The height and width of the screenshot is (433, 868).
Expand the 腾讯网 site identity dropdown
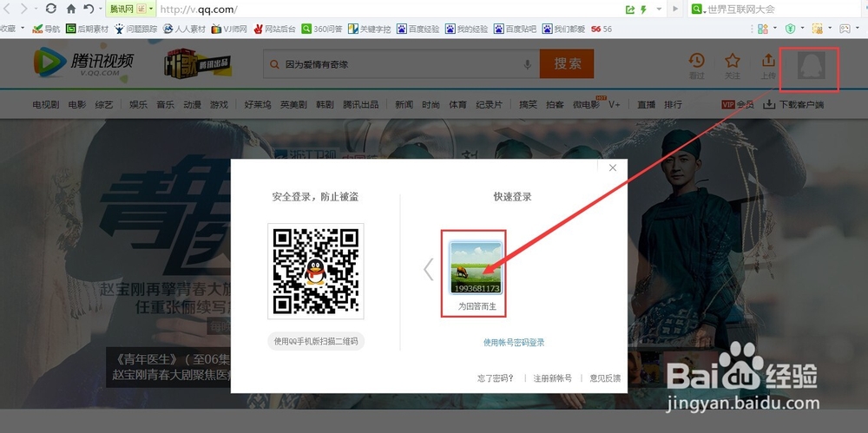150,10
